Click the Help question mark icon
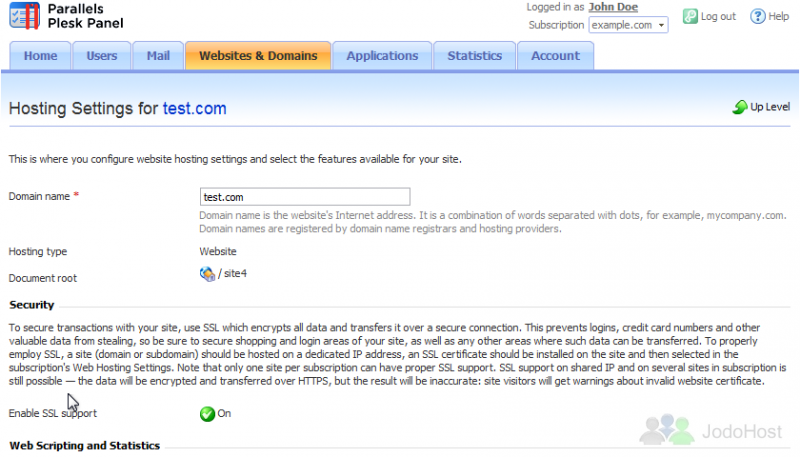Screen dimensions: 800x457 tap(758, 16)
